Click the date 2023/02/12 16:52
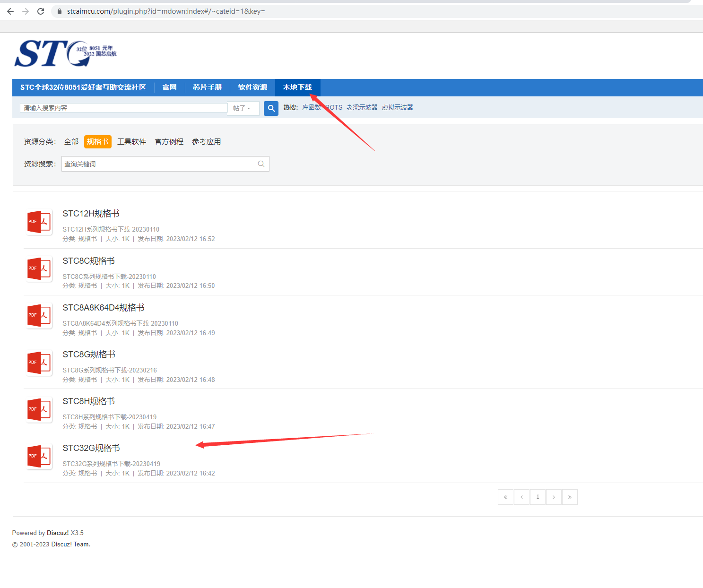The width and height of the screenshot is (703, 588). click(191, 239)
